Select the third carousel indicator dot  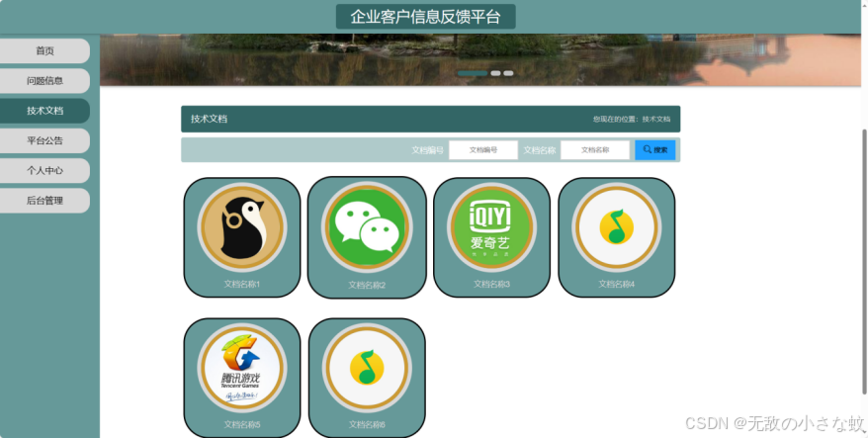[508, 73]
